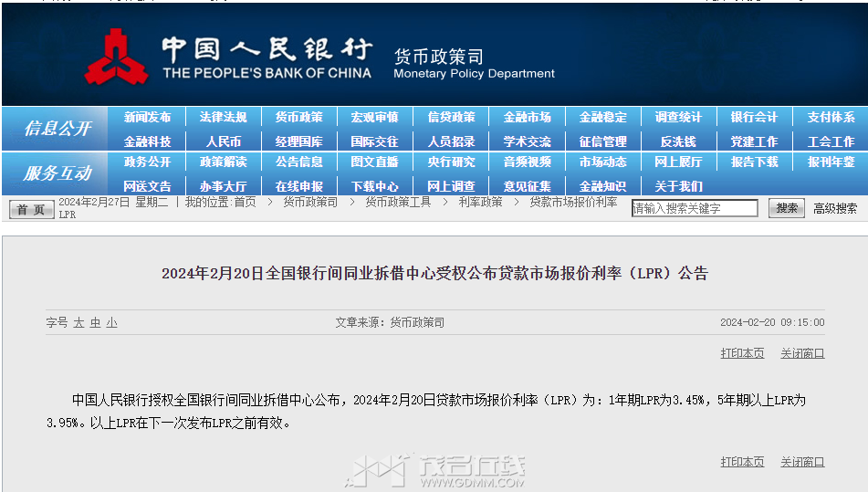Open the 央行研究 menu item
The image size is (868, 492).
451,162
